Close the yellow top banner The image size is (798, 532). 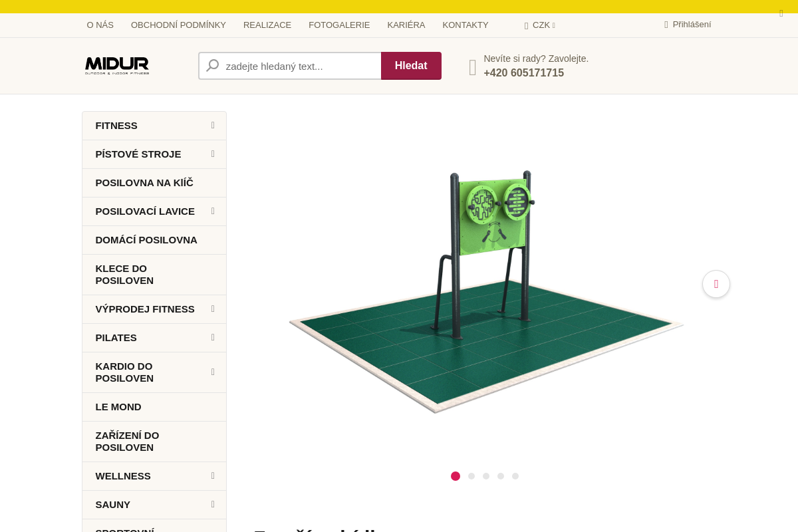(781, 13)
